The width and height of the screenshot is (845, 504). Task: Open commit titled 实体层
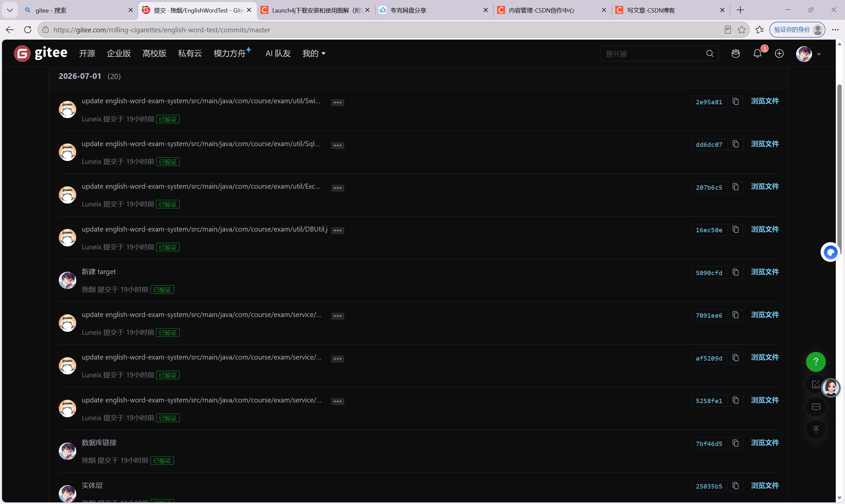point(92,485)
